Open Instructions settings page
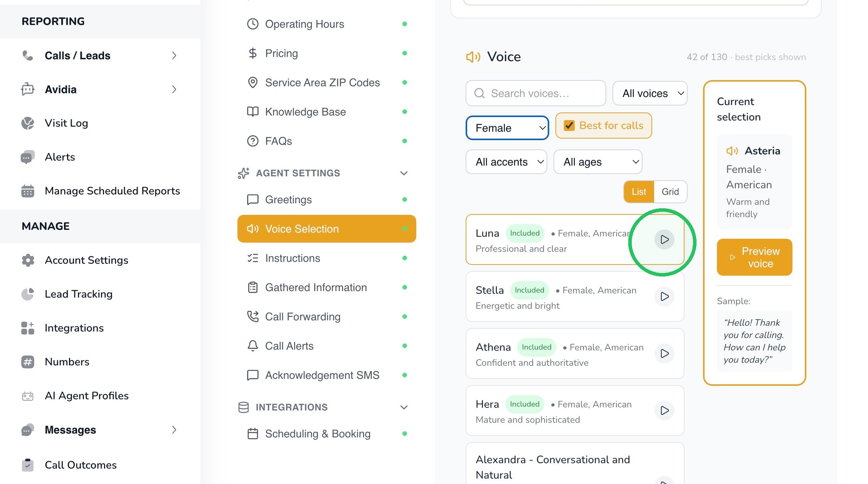This screenshot has width=868, height=484. (x=327, y=258)
